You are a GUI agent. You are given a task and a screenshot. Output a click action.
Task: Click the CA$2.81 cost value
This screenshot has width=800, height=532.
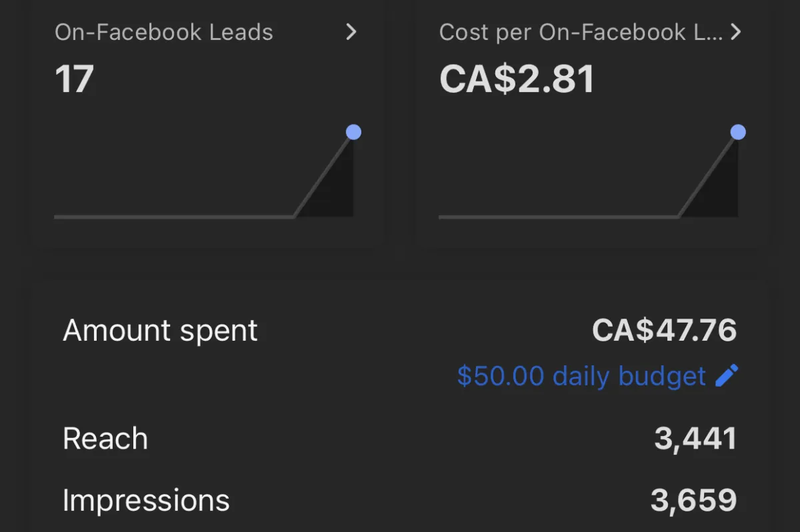(x=517, y=79)
